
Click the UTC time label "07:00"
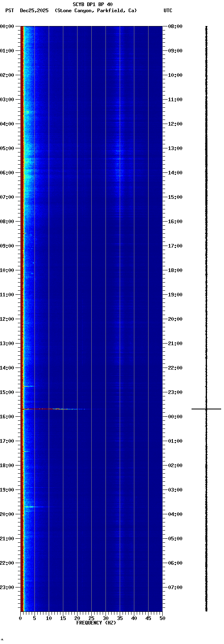tap(175, 587)
